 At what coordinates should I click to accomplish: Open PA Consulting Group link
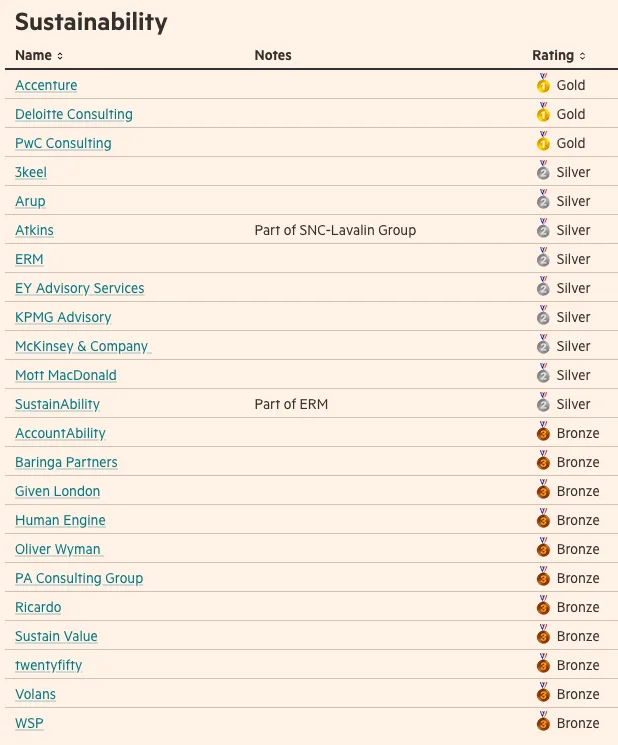coord(79,578)
